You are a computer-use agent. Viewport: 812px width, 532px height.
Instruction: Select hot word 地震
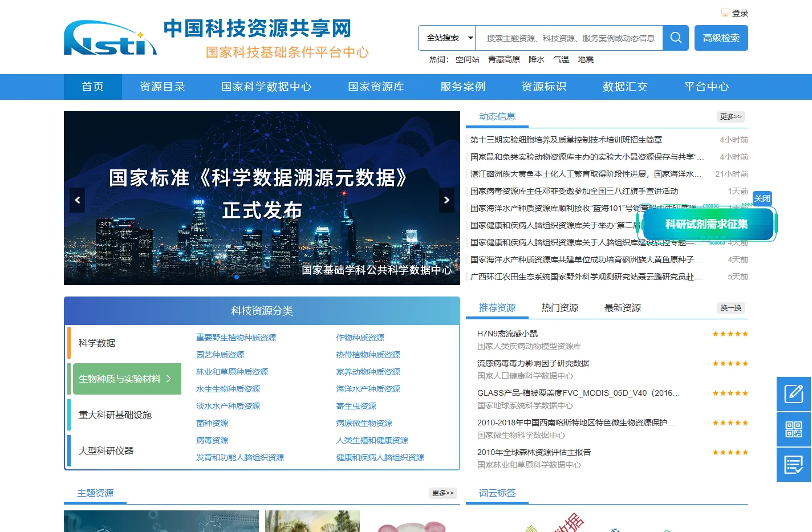[x=586, y=59]
